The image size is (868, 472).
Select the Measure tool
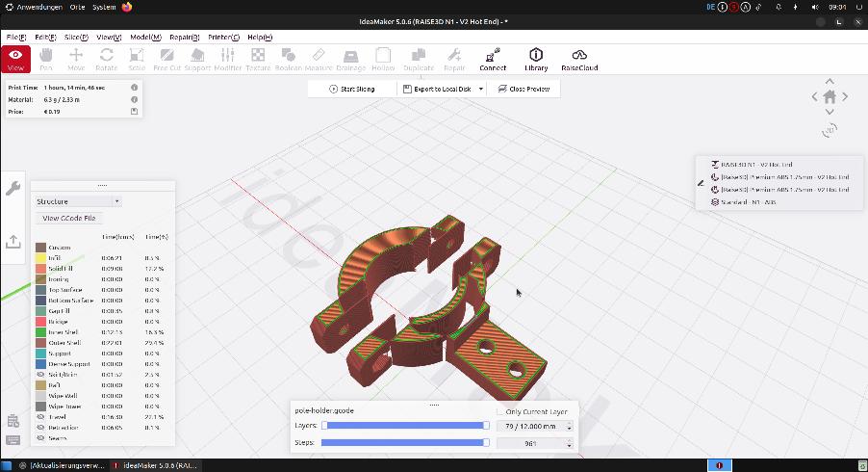[319, 60]
